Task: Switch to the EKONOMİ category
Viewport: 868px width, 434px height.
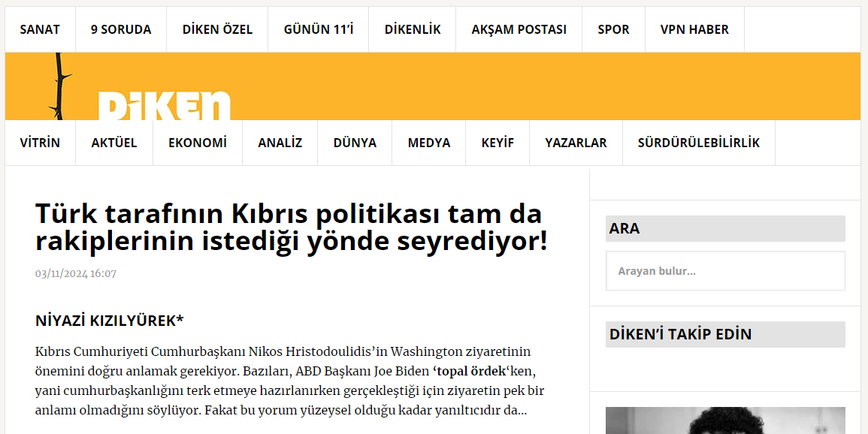Action: coord(198,143)
